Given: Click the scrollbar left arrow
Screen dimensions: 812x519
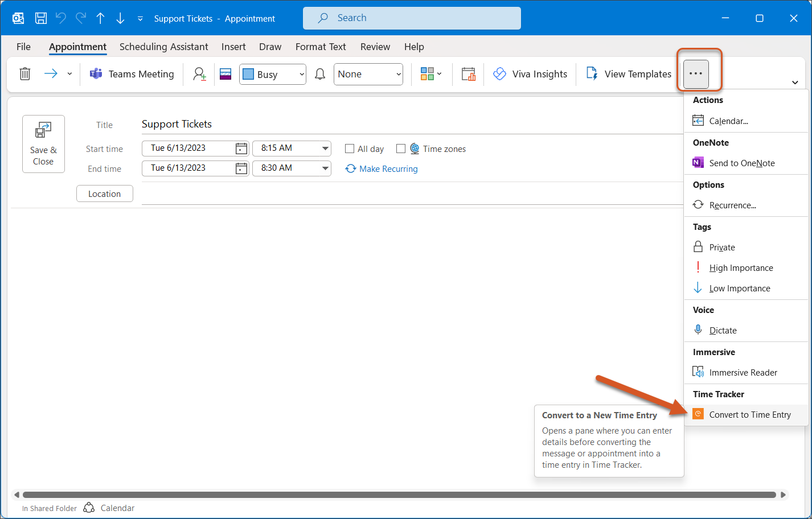Looking at the screenshot, I should (17, 495).
